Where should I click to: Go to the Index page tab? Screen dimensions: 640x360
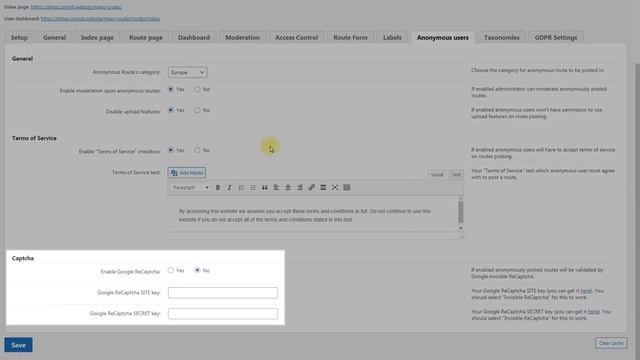(x=97, y=37)
